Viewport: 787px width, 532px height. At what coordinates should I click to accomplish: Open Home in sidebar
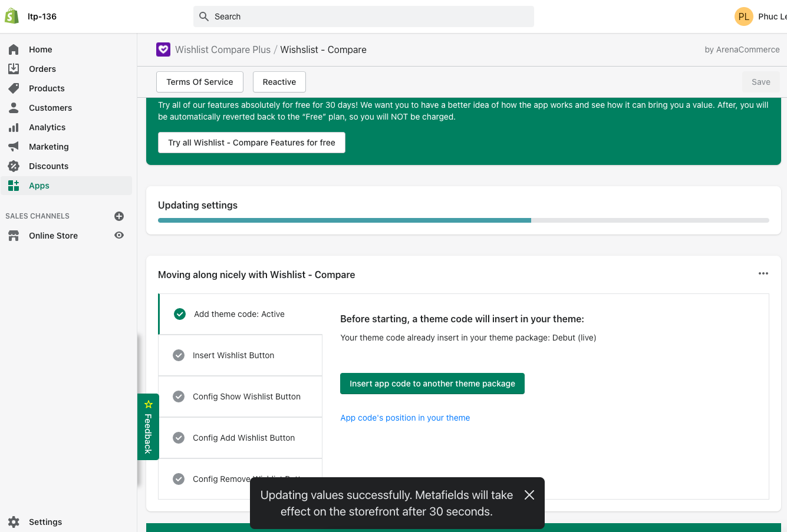(67, 49)
